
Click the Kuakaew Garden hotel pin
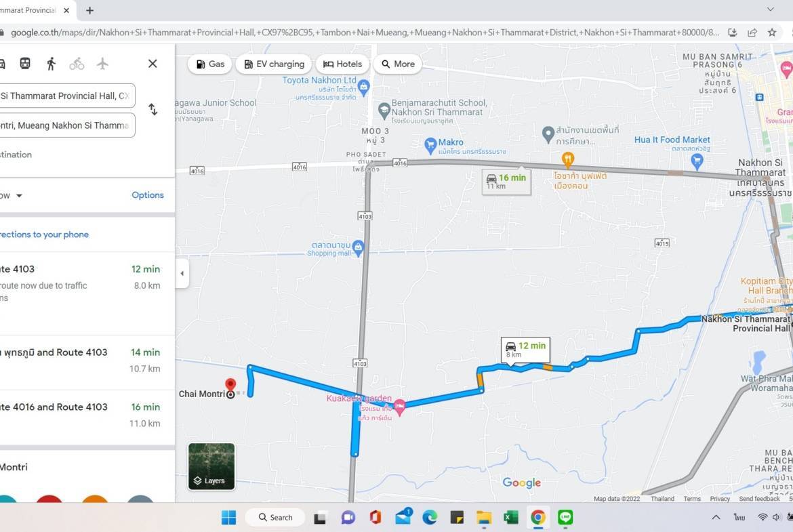[399, 405]
